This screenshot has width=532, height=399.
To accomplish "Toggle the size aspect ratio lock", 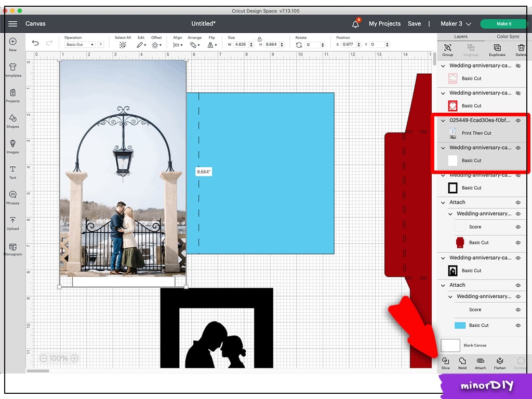I will (x=260, y=39).
